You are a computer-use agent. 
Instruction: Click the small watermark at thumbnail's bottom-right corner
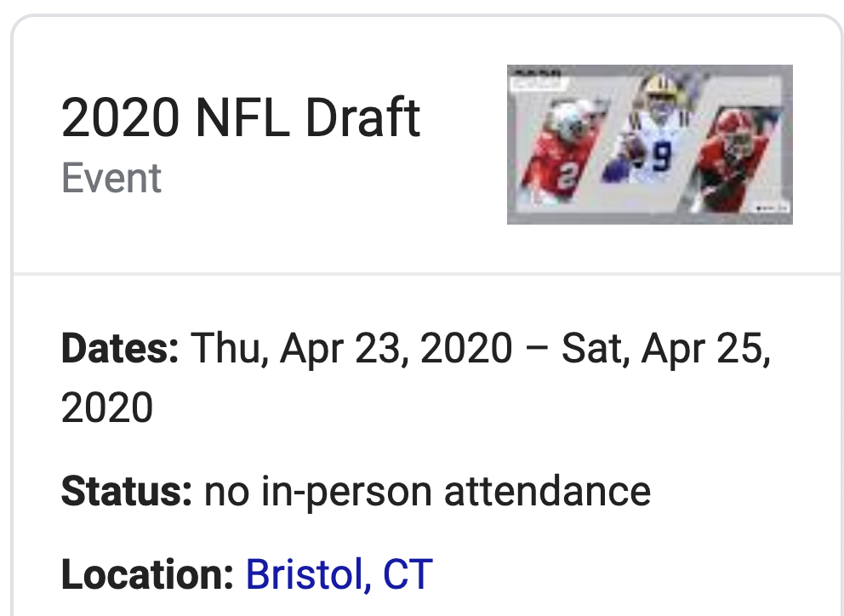[772, 208]
